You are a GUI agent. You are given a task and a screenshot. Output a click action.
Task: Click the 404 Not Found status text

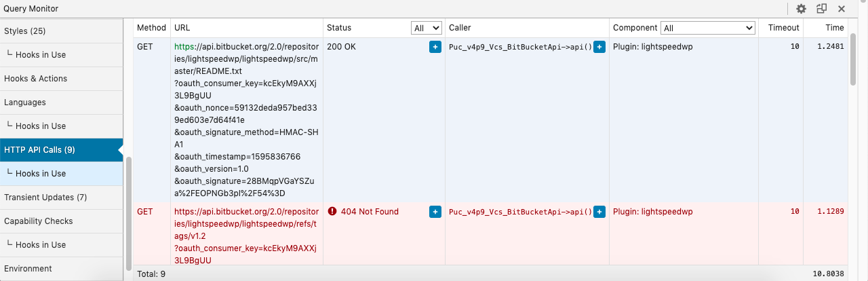(x=370, y=212)
